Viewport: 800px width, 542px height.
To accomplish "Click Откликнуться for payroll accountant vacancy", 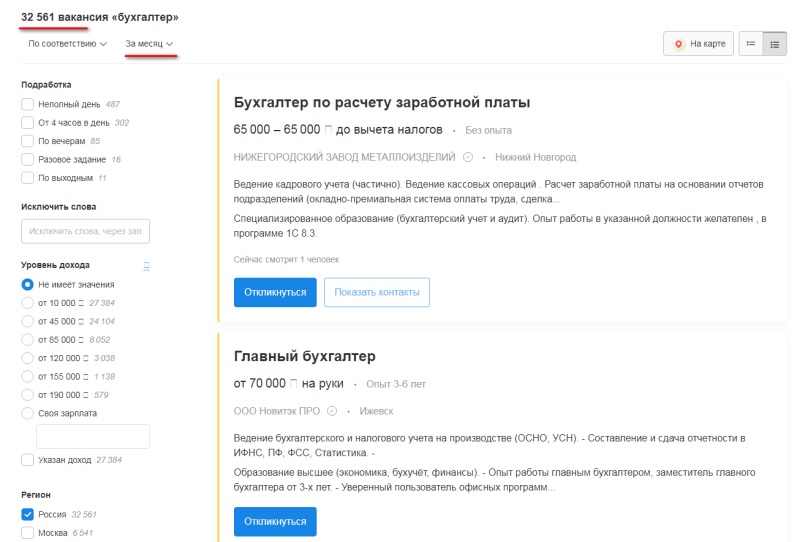I will click(x=275, y=292).
